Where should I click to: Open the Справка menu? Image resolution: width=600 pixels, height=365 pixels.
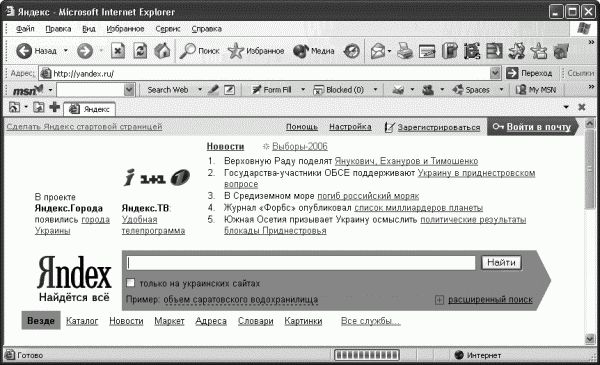(x=207, y=29)
